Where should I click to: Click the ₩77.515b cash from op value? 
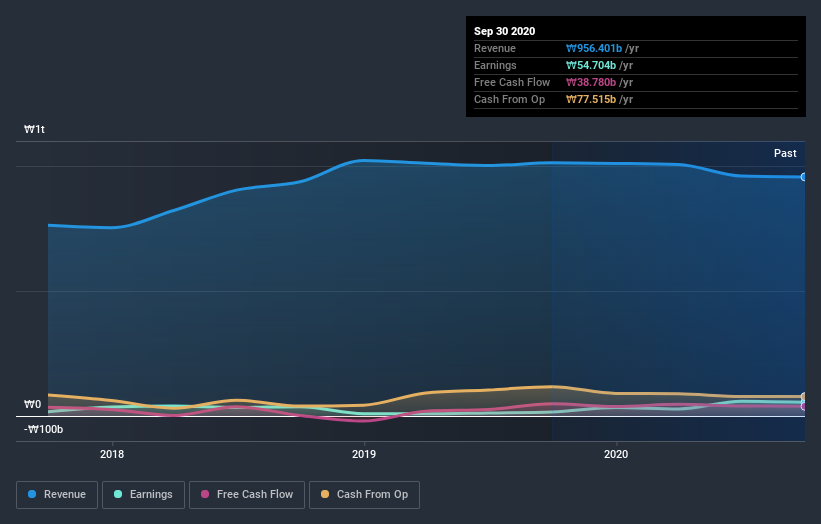(591, 99)
